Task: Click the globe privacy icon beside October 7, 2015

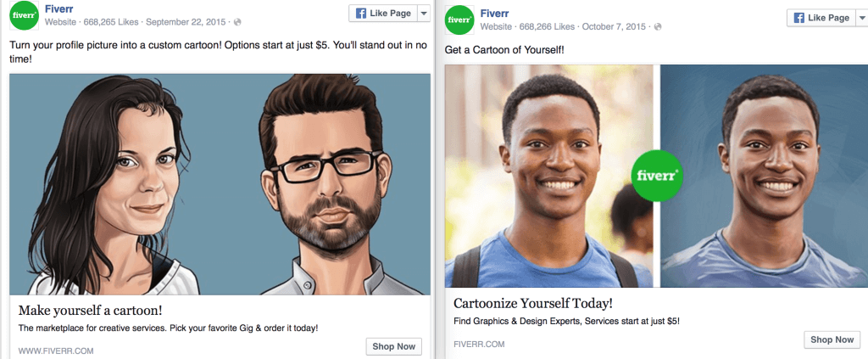Action: tap(658, 27)
